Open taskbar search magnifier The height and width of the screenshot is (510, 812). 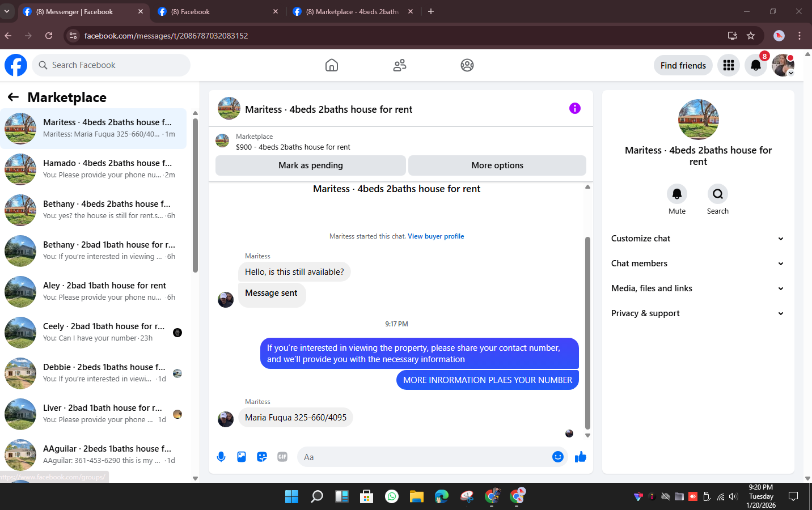click(x=317, y=496)
